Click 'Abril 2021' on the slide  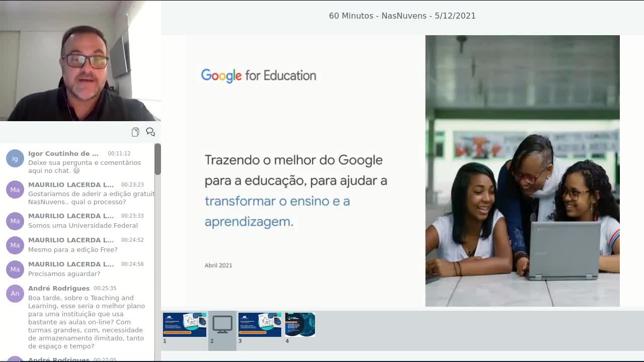pos(218,265)
